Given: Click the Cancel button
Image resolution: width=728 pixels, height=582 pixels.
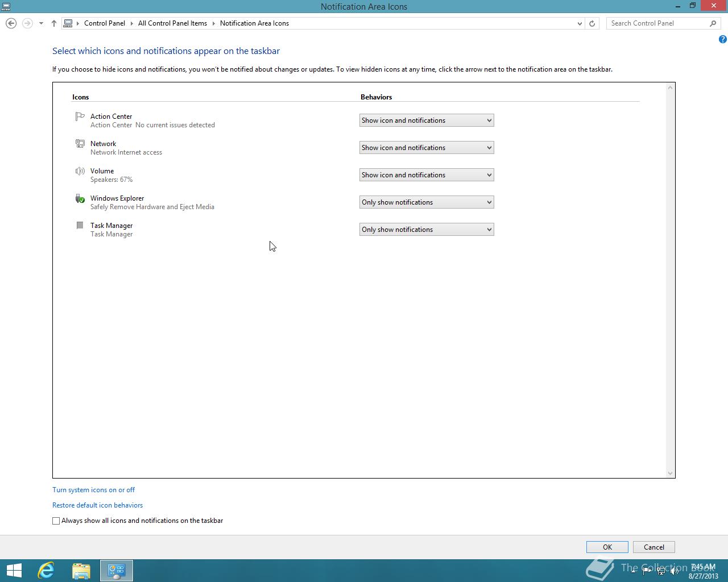Looking at the screenshot, I should pos(654,547).
